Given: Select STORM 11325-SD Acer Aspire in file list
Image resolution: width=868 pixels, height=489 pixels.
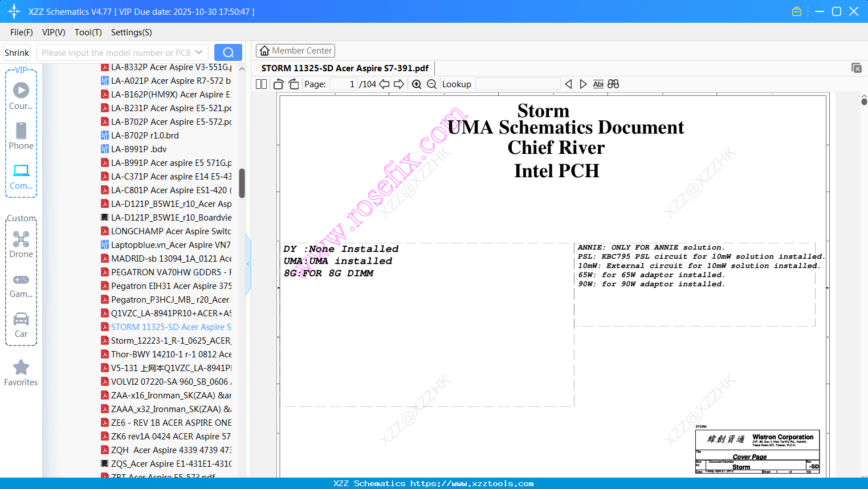Looking at the screenshot, I should point(166,327).
